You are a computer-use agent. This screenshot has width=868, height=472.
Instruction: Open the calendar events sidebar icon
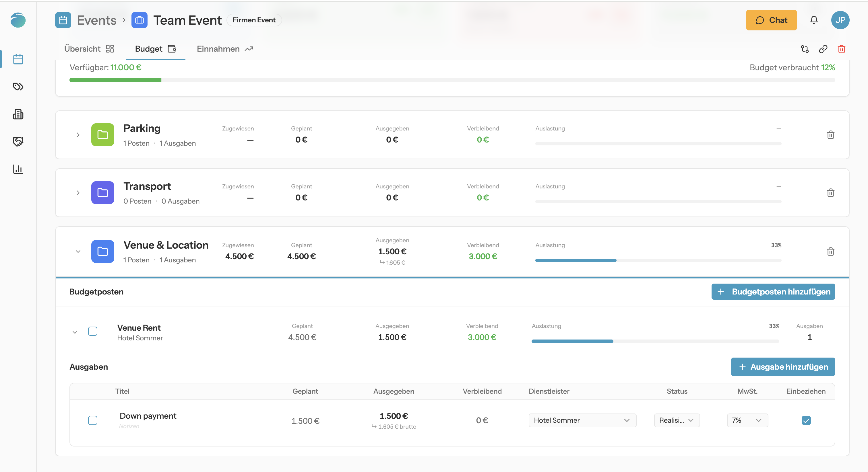(x=18, y=59)
